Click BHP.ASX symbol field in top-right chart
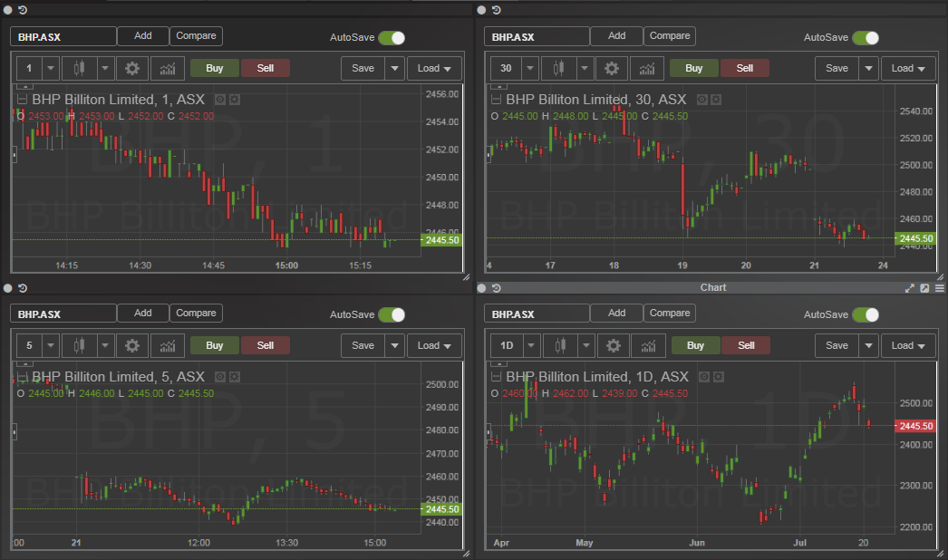The height and width of the screenshot is (560, 948). point(537,37)
